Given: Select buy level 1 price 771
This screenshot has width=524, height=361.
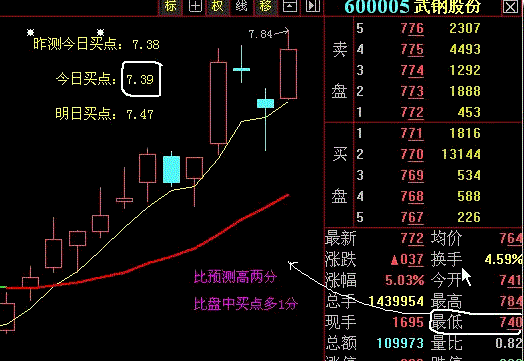Looking at the screenshot, I should pos(412,134).
